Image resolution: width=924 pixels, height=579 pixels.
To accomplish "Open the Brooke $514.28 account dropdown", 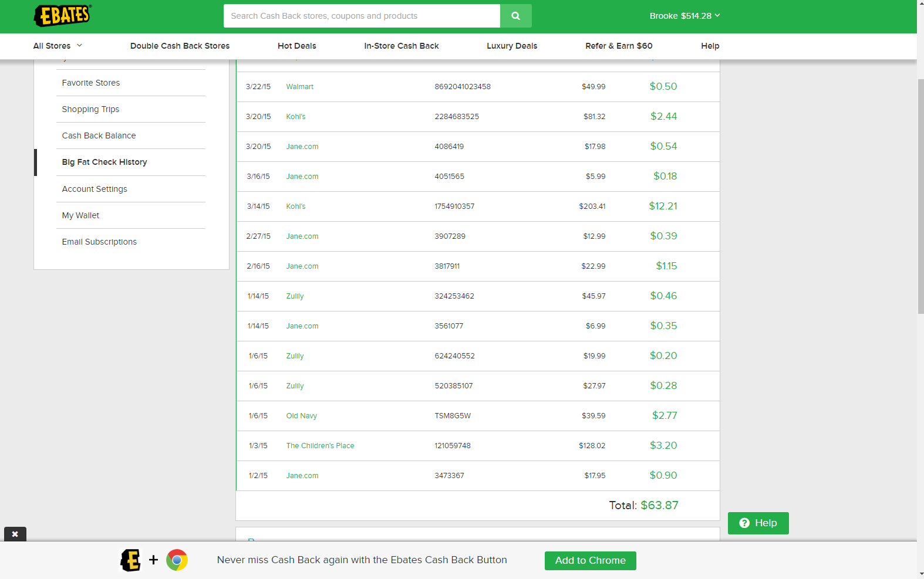I will (x=684, y=16).
